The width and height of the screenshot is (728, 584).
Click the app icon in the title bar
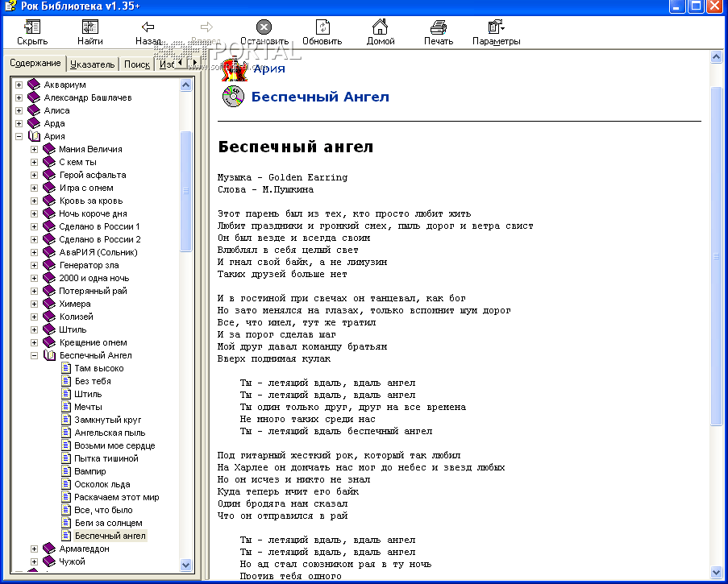point(10,6)
